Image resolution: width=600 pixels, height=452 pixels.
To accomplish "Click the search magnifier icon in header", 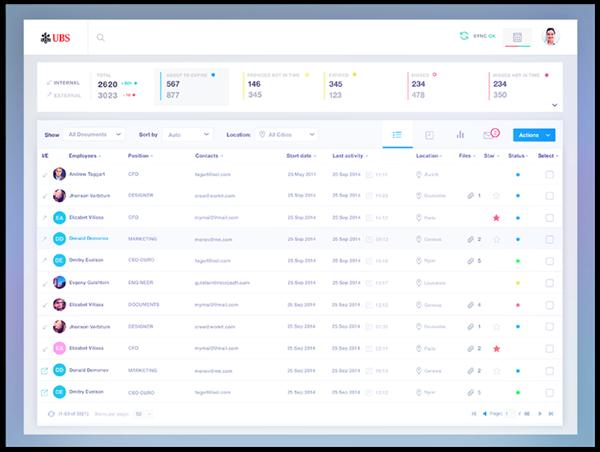I will 100,38.
